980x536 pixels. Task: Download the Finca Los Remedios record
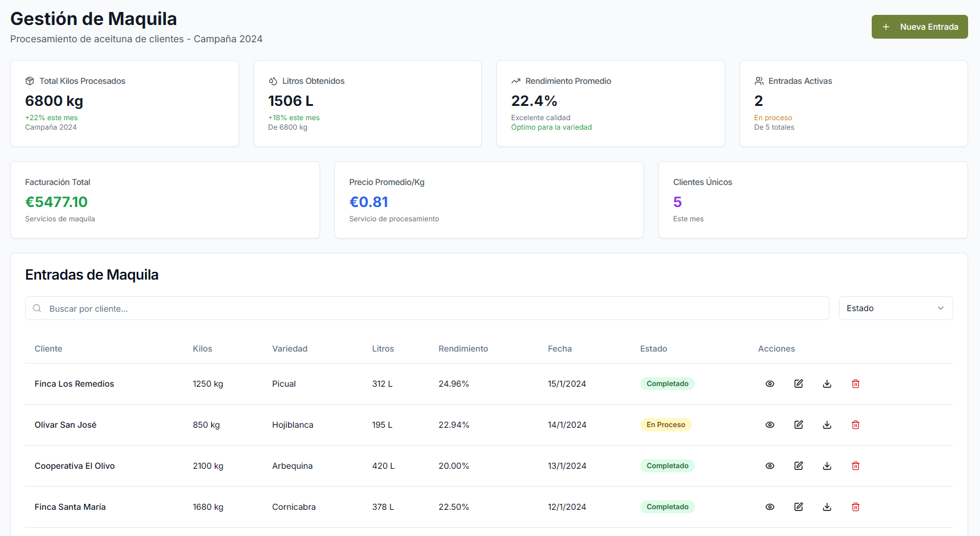point(827,384)
